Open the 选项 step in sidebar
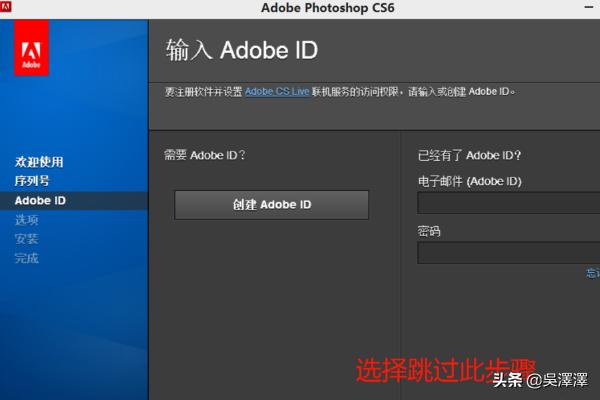This screenshot has height=400, width=600. (x=27, y=220)
